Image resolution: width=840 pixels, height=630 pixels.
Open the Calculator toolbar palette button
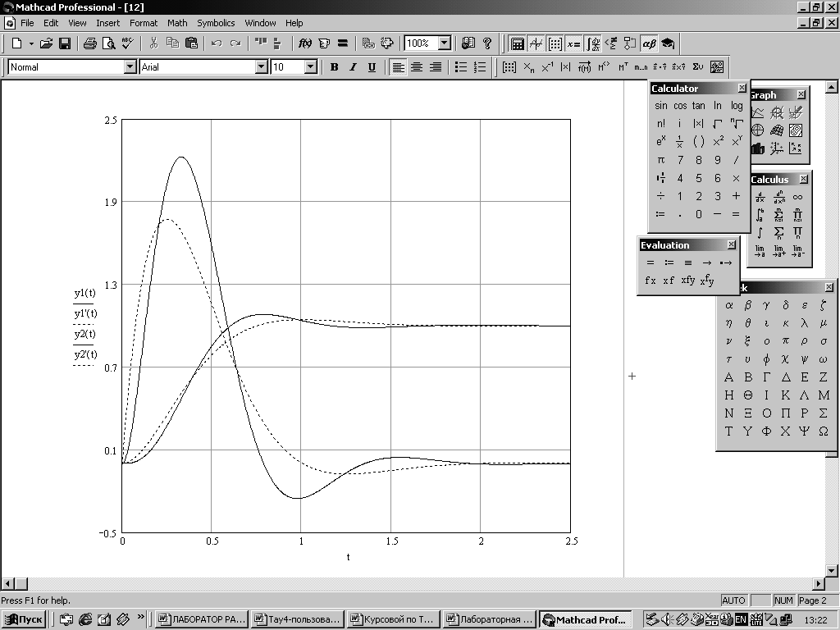click(518, 44)
